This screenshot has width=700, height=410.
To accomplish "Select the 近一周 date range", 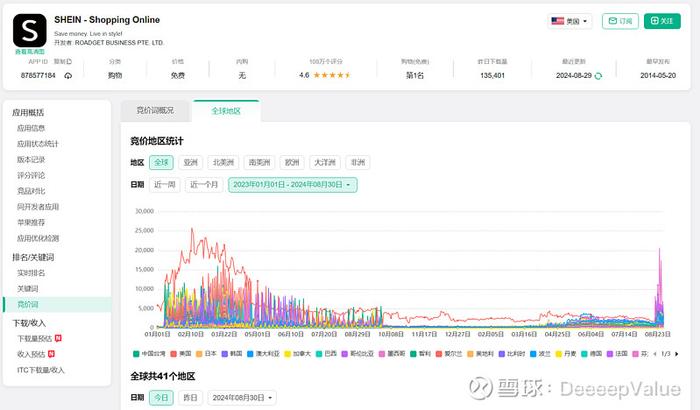I will pyautogui.click(x=165, y=184).
